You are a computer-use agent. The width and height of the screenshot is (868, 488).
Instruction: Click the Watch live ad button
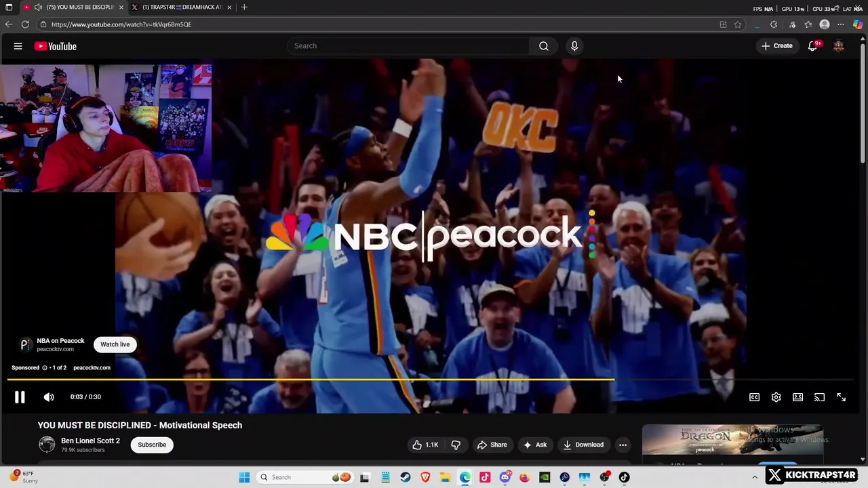[115, 344]
